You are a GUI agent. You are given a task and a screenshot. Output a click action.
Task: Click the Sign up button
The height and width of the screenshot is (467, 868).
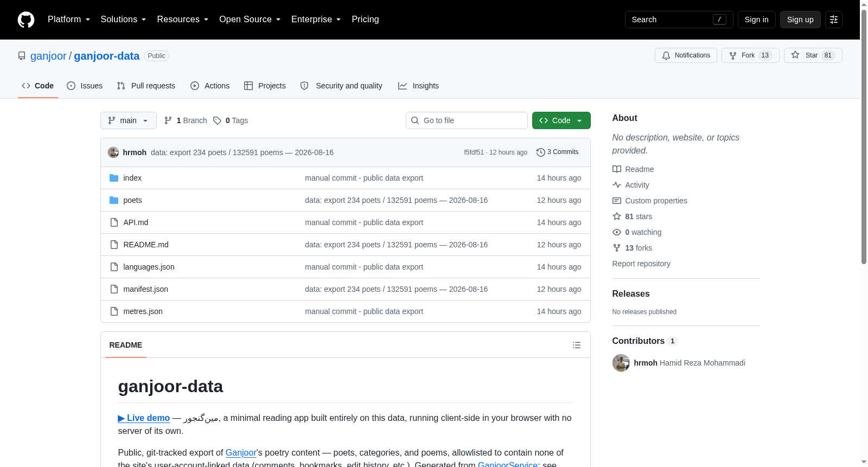[x=800, y=20]
